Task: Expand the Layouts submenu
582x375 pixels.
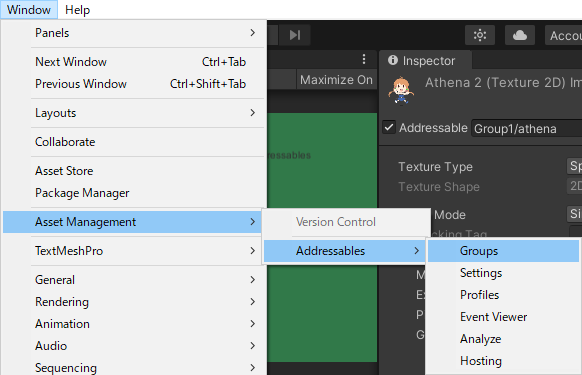Action: click(x=135, y=112)
